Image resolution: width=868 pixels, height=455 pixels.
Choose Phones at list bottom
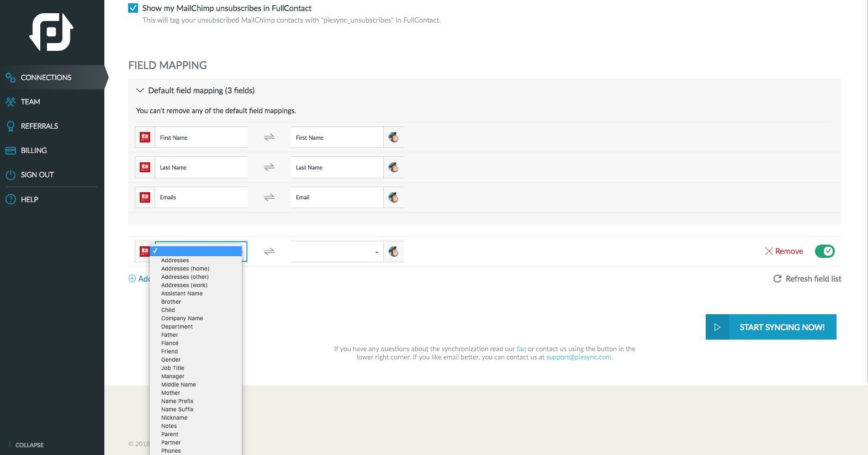tap(196, 451)
